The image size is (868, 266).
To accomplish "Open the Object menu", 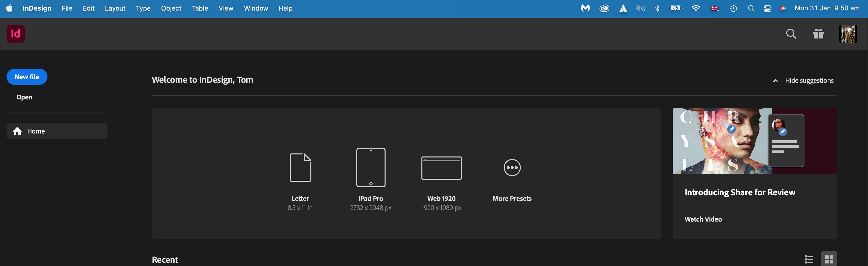I will (171, 8).
